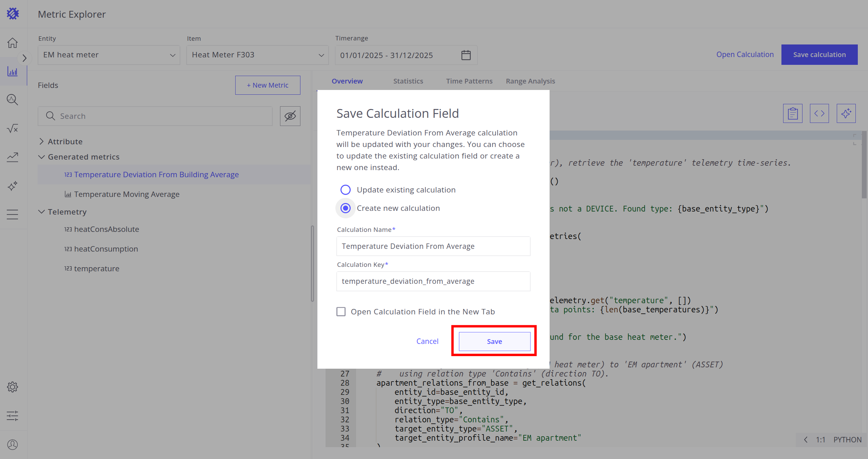Click the clipboard icon above code editor
The width and height of the screenshot is (868, 459).
793,113
